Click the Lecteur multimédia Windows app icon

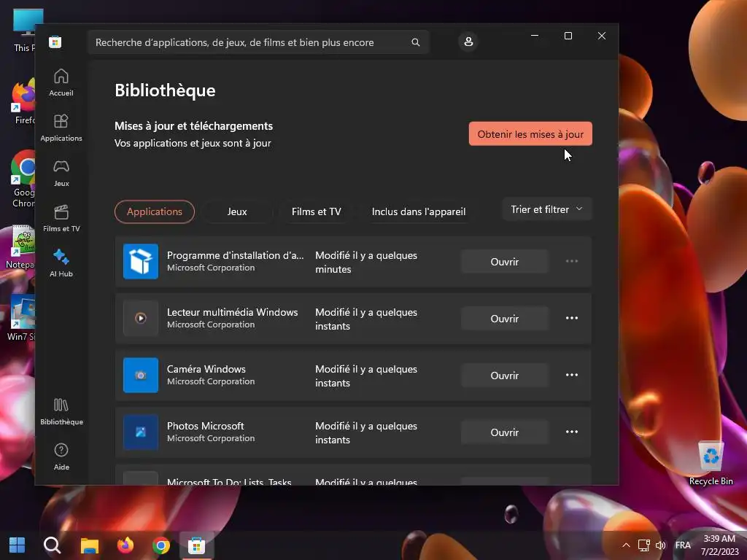point(141,318)
